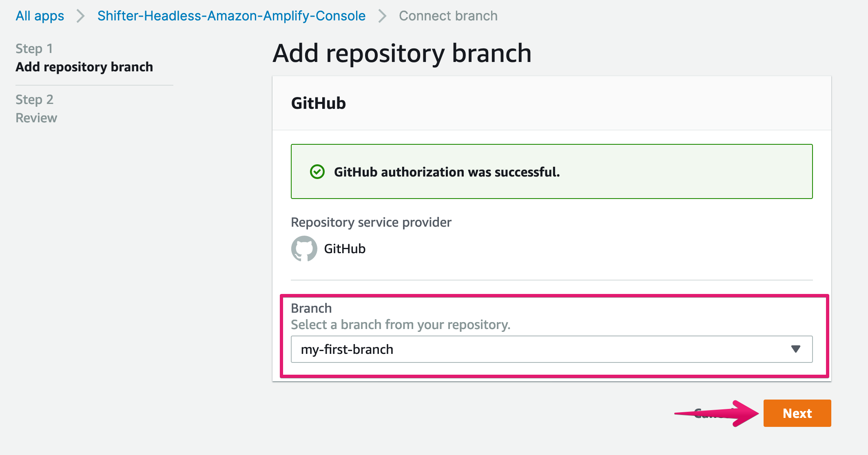Click the Select a branch from your repository hint
868x455 pixels.
(401, 325)
